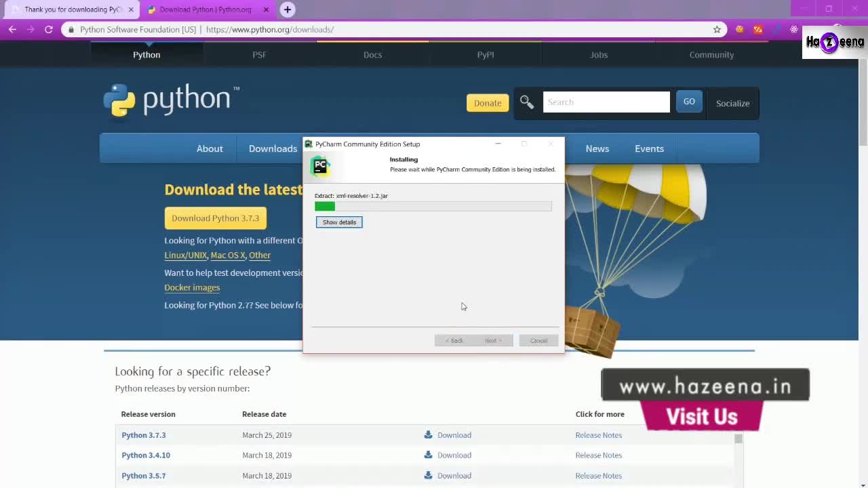The height and width of the screenshot is (488, 868).
Task: Click the Python 3.5.7 release link
Action: click(x=144, y=476)
